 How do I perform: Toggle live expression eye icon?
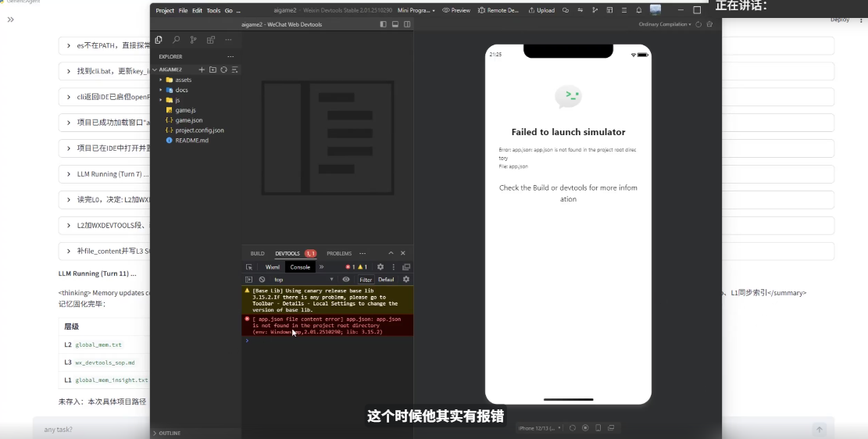coord(346,280)
